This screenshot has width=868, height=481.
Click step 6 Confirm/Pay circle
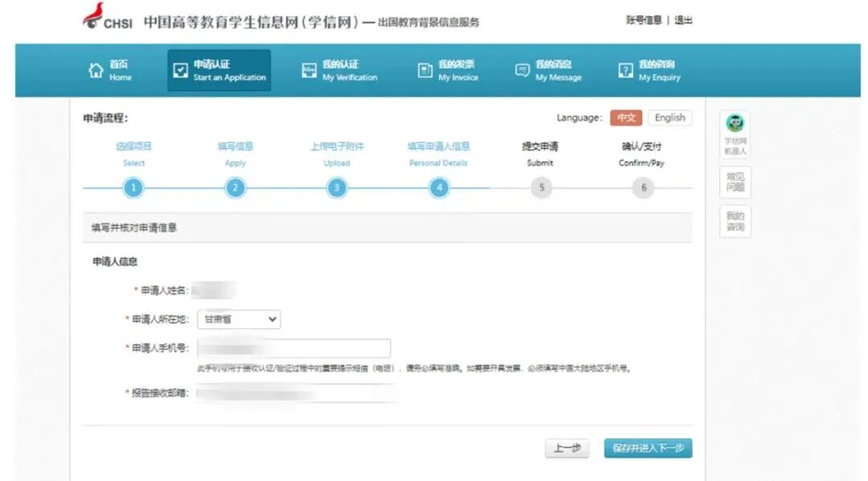643,188
